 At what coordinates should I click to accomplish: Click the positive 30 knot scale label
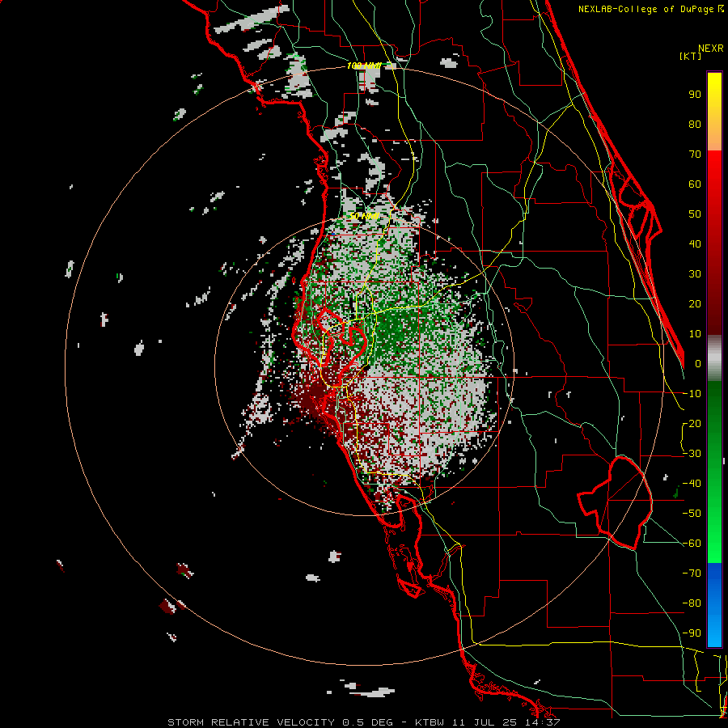(695, 274)
